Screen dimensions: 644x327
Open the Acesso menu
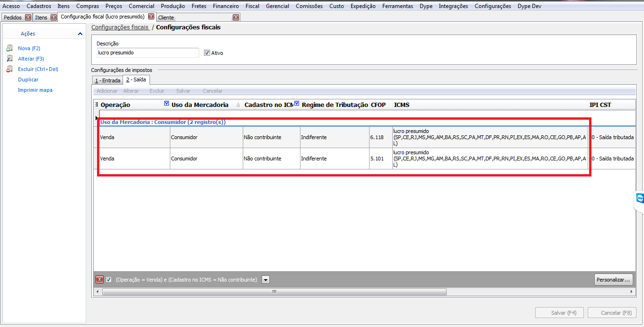tap(11, 6)
